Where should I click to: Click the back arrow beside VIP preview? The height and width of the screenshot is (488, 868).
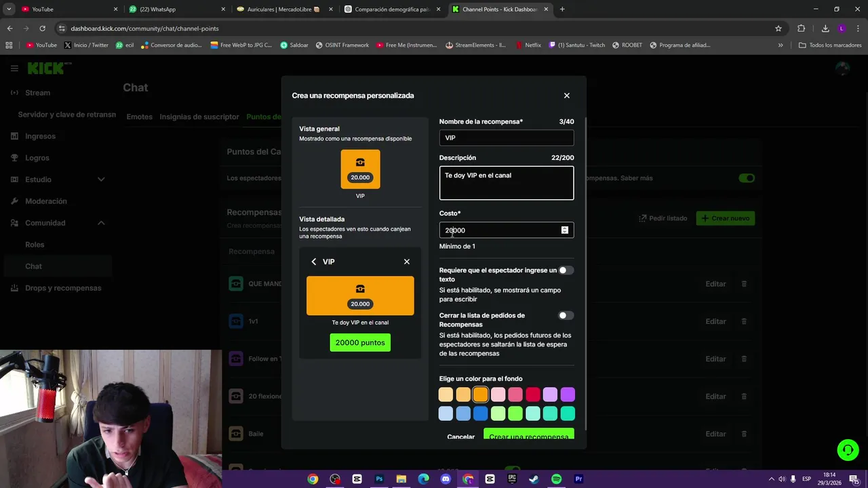pos(313,262)
